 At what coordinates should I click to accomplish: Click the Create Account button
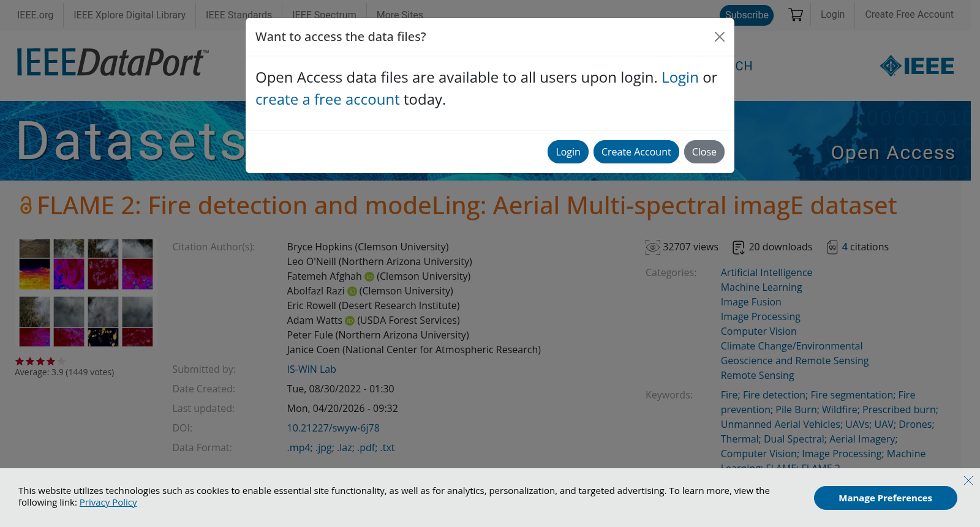(636, 152)
